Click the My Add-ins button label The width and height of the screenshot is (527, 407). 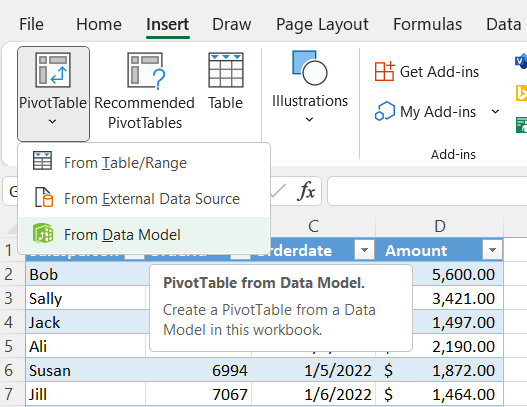click(x=438, y=112)
